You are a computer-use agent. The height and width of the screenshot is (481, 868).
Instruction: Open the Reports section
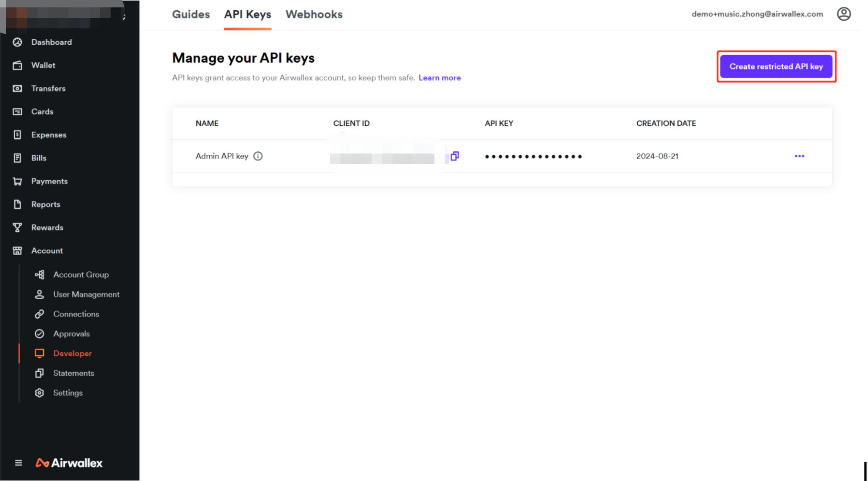tap(46, 204)
